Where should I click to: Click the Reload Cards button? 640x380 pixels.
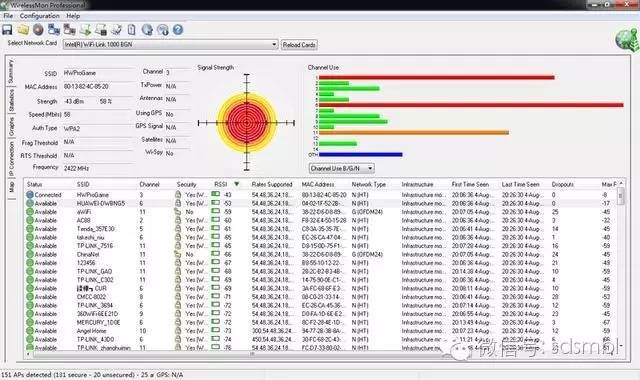point(299,45)
